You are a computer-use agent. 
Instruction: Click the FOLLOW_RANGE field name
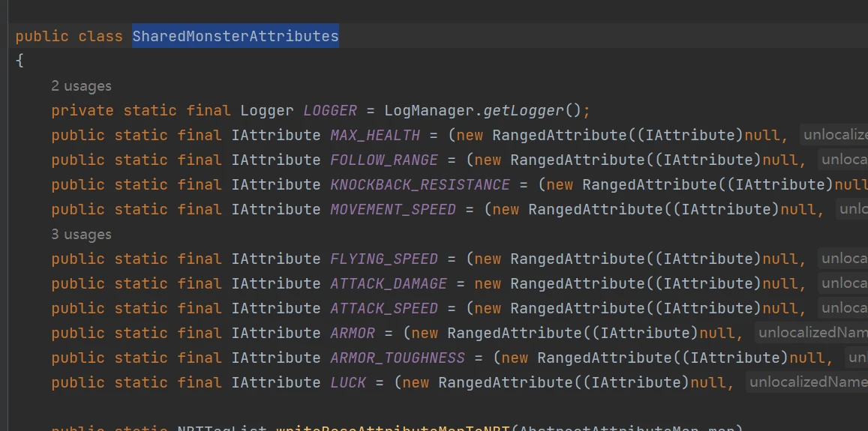click(x=383, y=160)
